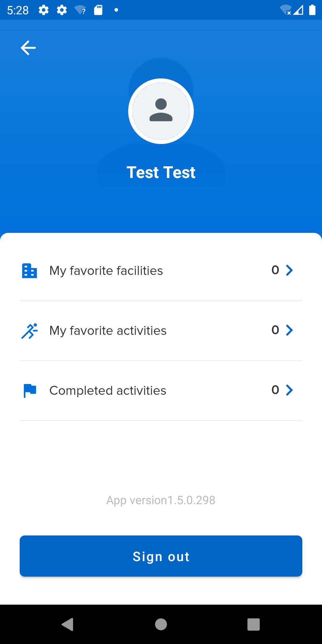
Task: Tap Android home circle button
Action: [x=161, y=624]
